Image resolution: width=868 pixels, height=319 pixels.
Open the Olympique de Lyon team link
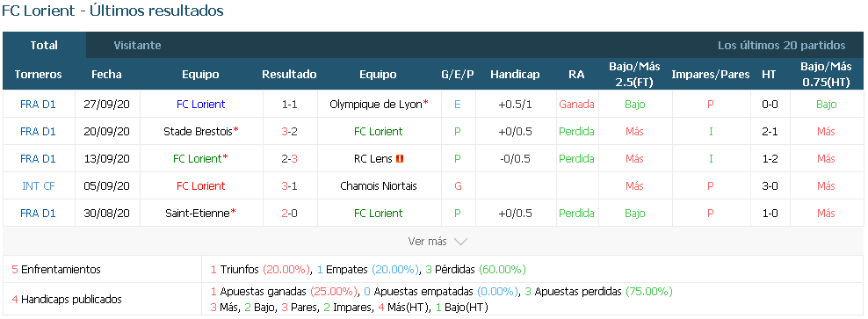[x=376, y=104]
